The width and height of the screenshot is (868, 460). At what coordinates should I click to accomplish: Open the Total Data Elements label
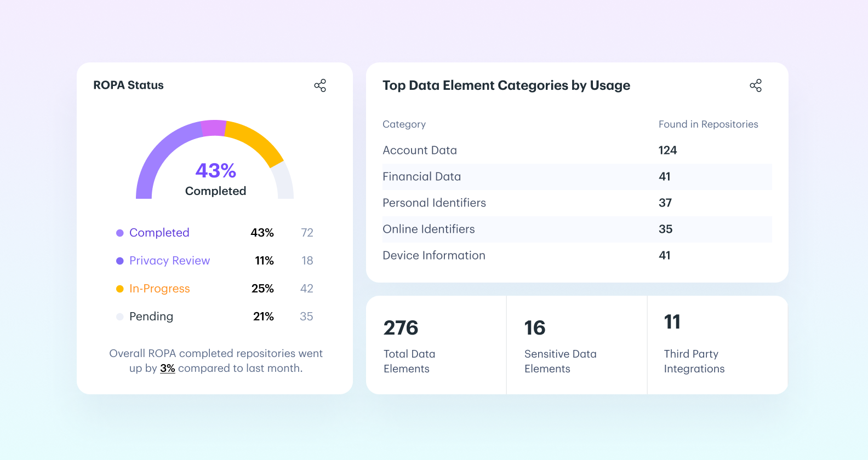click(x=409, y=361)
